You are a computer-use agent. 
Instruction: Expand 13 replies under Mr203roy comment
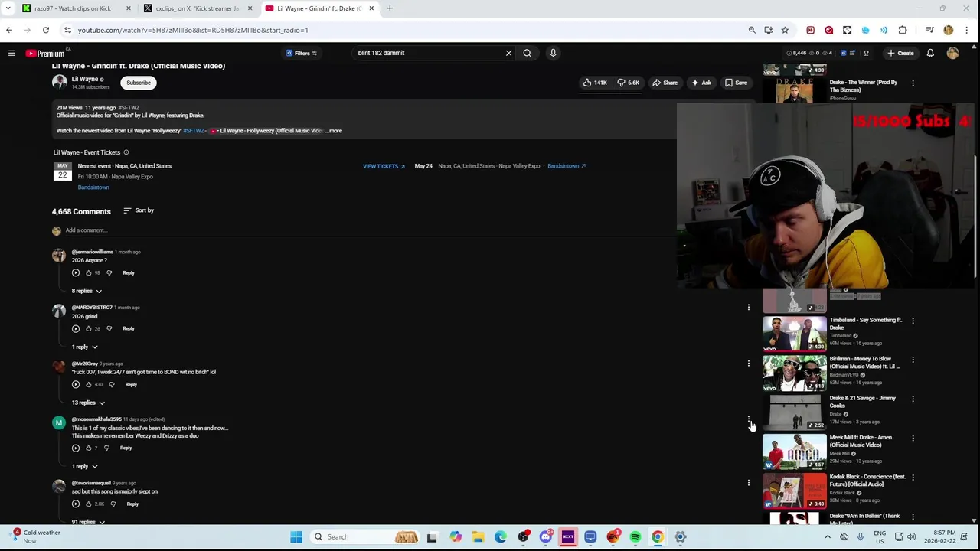click(88, 403)
